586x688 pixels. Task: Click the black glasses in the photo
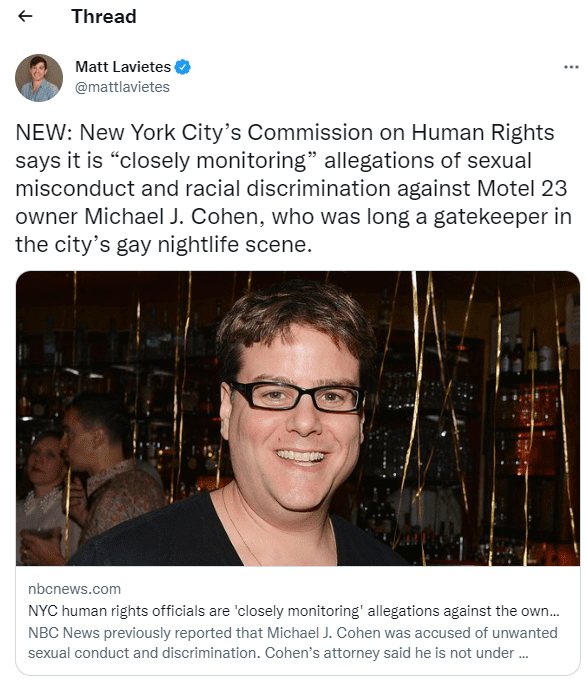pos(297,396)
